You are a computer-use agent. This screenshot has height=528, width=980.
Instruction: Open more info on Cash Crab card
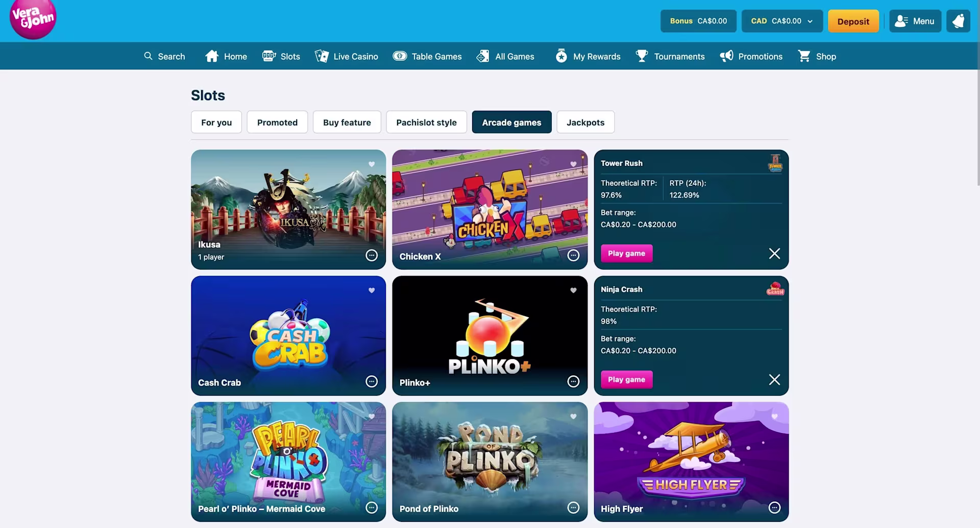(x=372, y=381)
